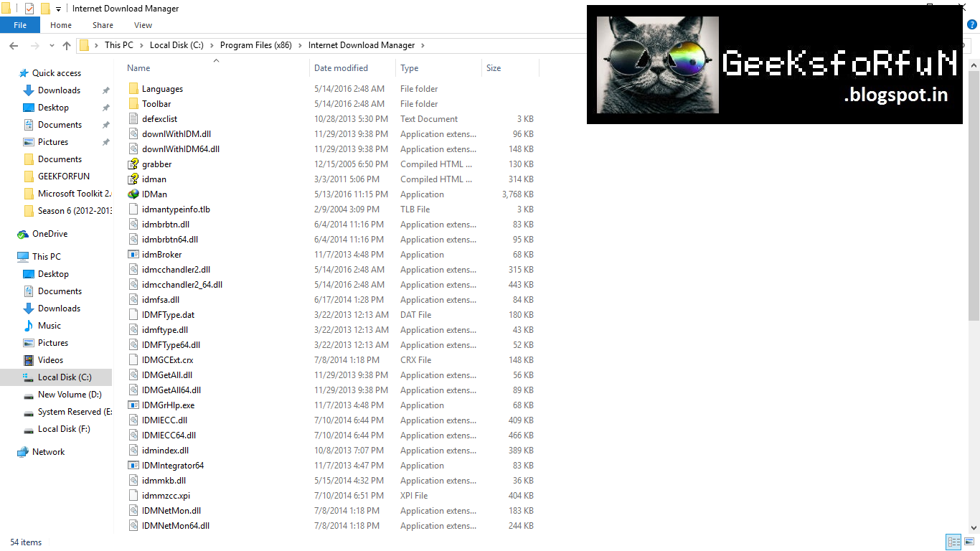Open the IDMan application icon
980x551 pixels.
pyautogui.click(x=133, y=194)
